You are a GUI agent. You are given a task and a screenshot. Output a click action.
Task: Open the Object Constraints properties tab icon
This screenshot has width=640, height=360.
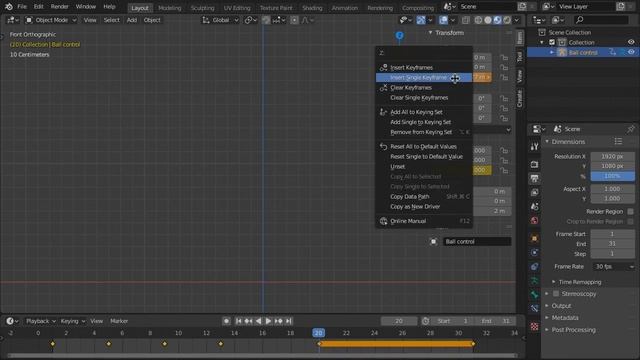[534, 267]
